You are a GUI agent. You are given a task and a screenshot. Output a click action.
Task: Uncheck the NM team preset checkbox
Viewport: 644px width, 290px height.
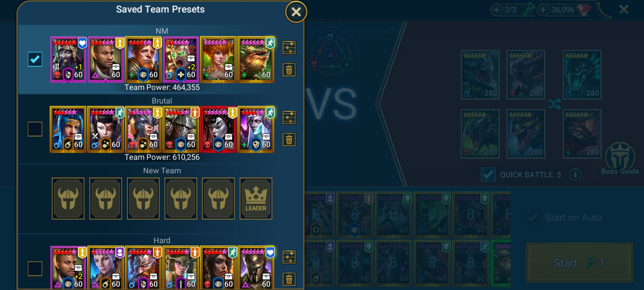(35, 59)
